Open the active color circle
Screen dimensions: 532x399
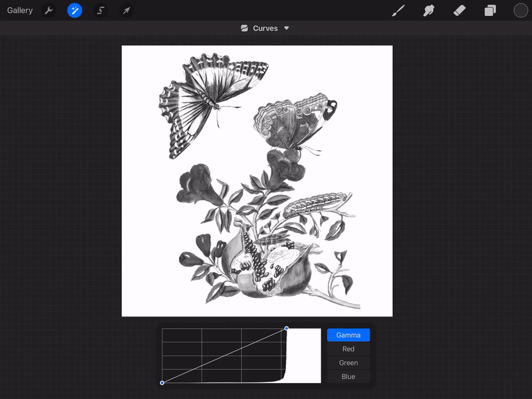pyautogui.click(x=521, y=11)
